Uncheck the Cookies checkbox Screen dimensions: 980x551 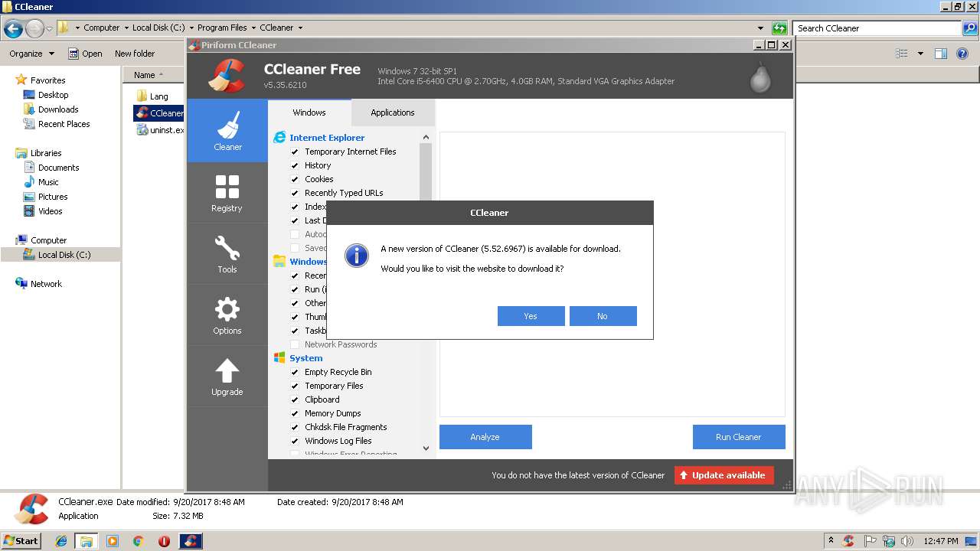pyautogui.click(x=295, y=179)
